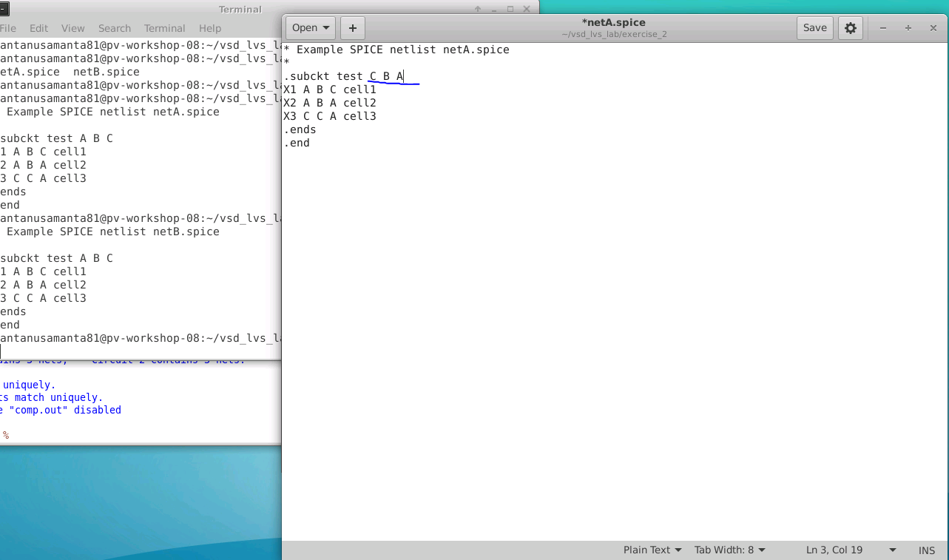This screenshot has height=560, width=949.
Task: Close the netA.spice editor window
Action: [x=933, y=28]
